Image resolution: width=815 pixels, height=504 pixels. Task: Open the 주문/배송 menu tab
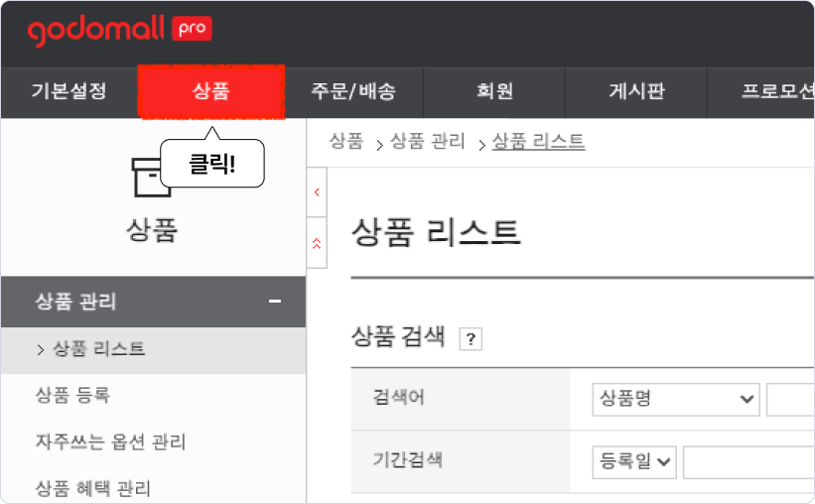coord(353,91)
